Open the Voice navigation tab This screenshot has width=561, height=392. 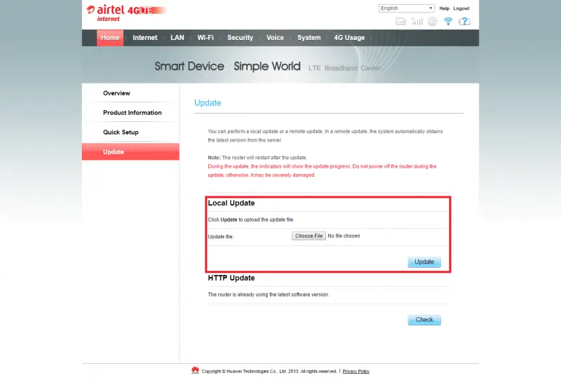[275, 38]
